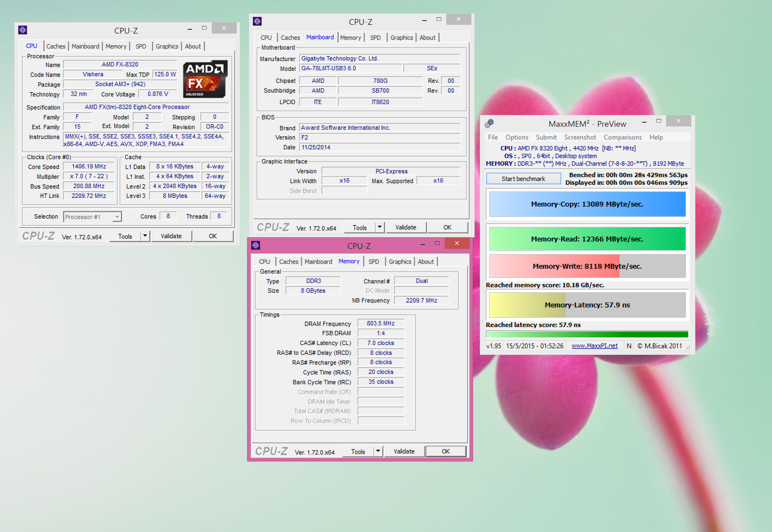Open Tools dropdown arrow in Memory window
The width and height of the screenshot is (772, 532).
[378, 451]
